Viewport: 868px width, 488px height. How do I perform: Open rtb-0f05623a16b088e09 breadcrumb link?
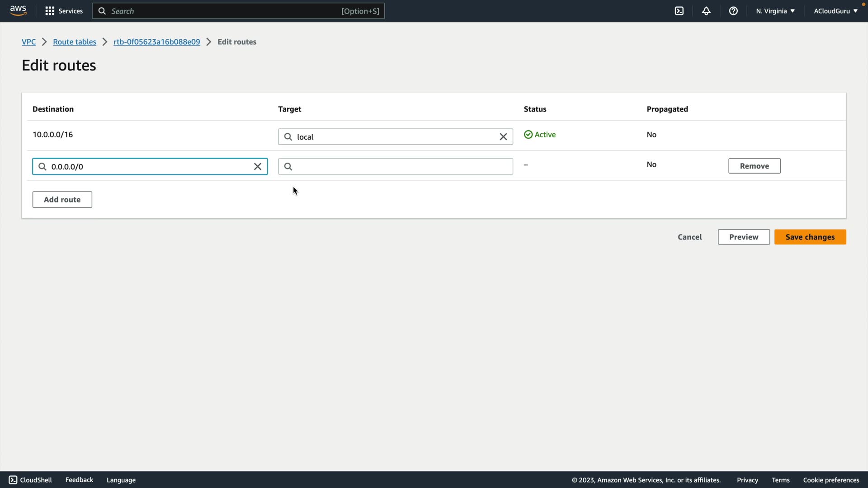click(x=156, y=42)
